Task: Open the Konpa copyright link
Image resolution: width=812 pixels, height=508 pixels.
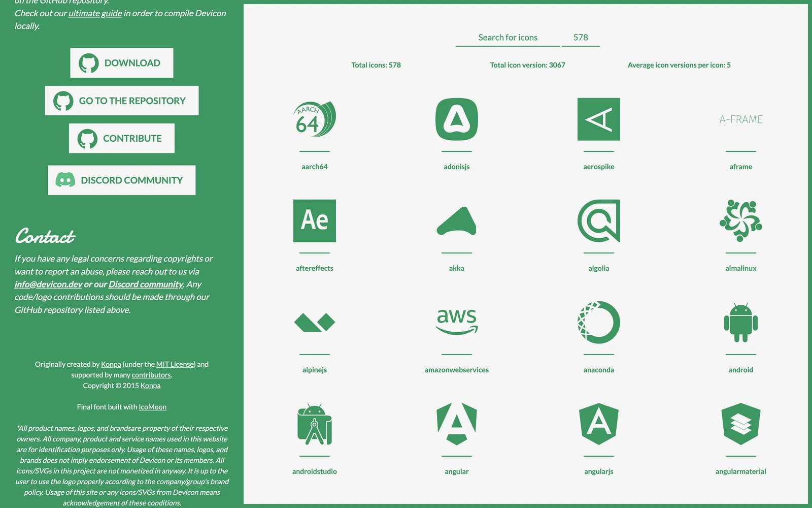Action: [150, 386]
